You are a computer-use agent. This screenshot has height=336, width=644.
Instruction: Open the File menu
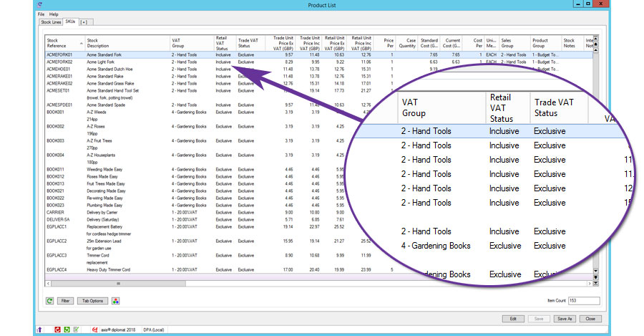(x=41, y=14)
